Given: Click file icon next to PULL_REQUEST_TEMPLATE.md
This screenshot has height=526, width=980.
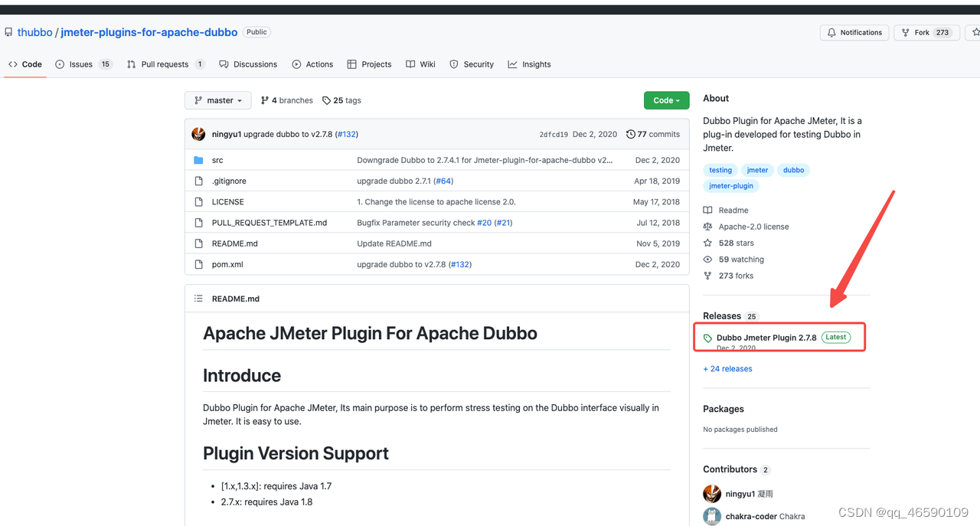Looking at the screenshot, I should [x=198, y=223].
